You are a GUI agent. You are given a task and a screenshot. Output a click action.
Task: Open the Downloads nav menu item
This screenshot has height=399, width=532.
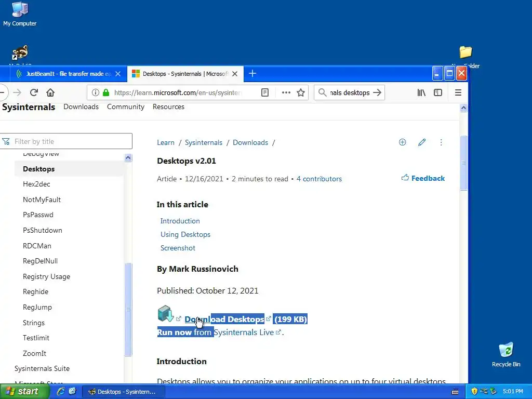[x=81, y=107]
